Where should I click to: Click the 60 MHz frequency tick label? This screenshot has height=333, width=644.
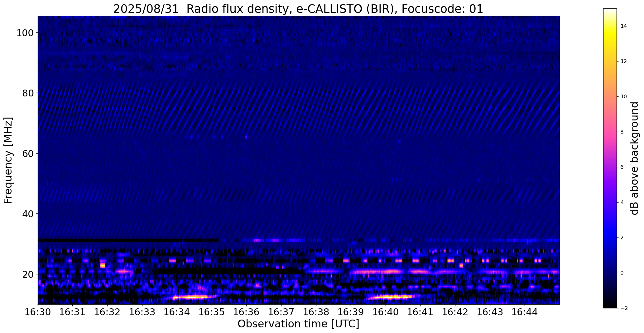point(27,153)
